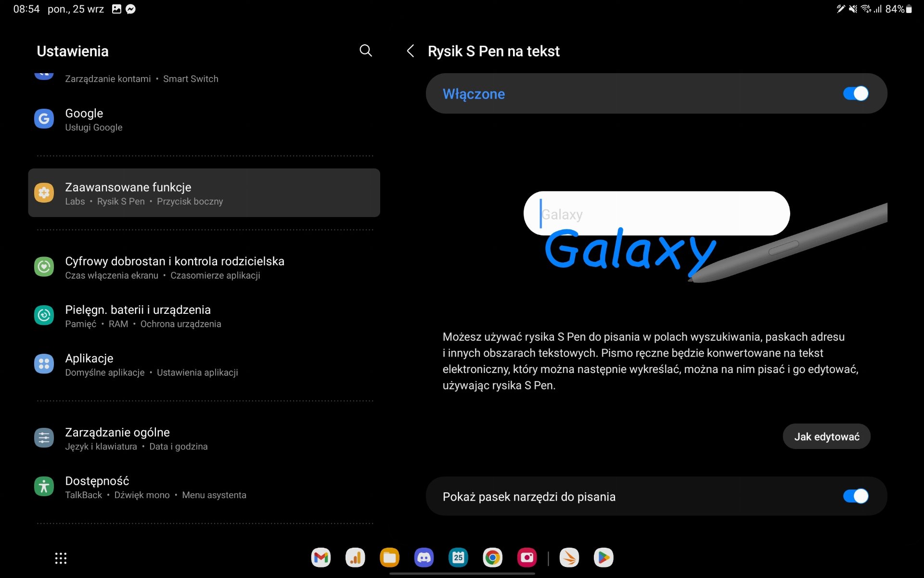Open the Aplikacje settings entry
The image size is (924, 578).
(204, 364)
